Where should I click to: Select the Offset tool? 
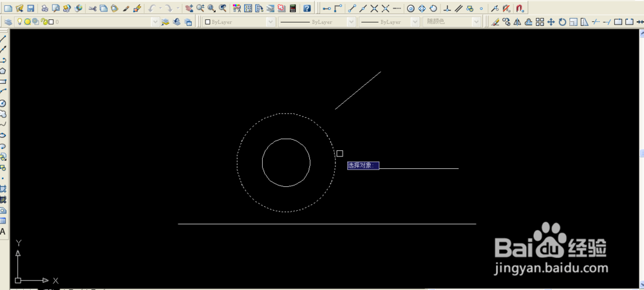(529, 22)
